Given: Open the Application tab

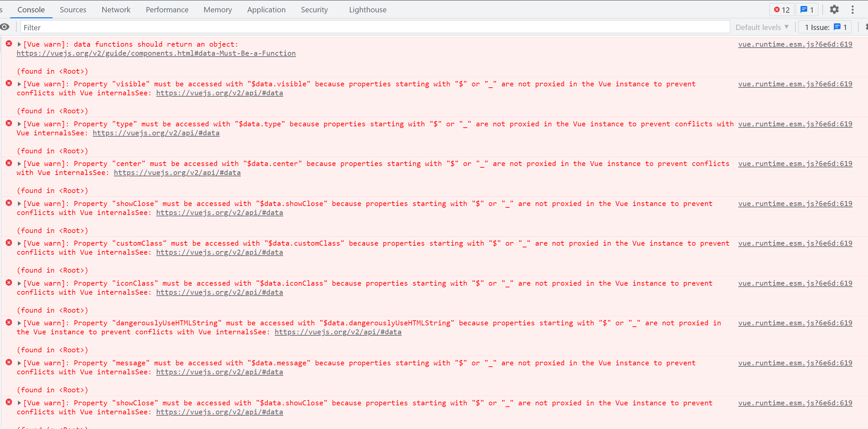Looking at the screenshot, I should [266, 10].
